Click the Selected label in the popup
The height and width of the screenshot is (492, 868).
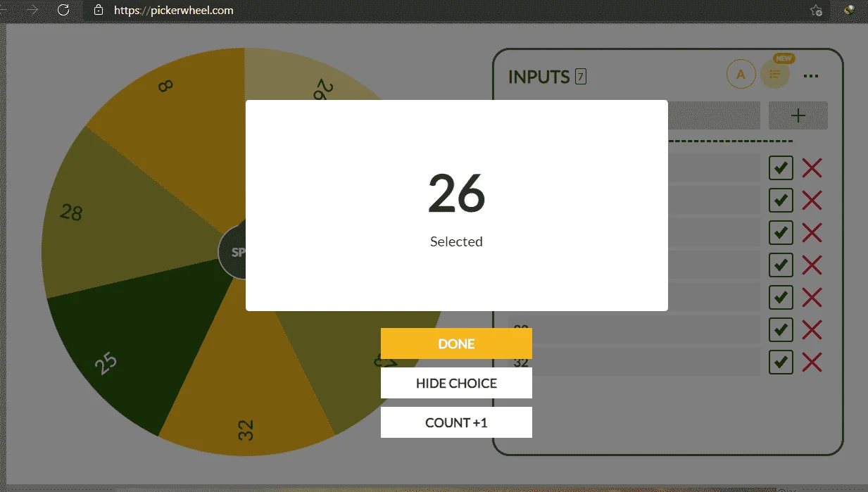click(456, 241)
